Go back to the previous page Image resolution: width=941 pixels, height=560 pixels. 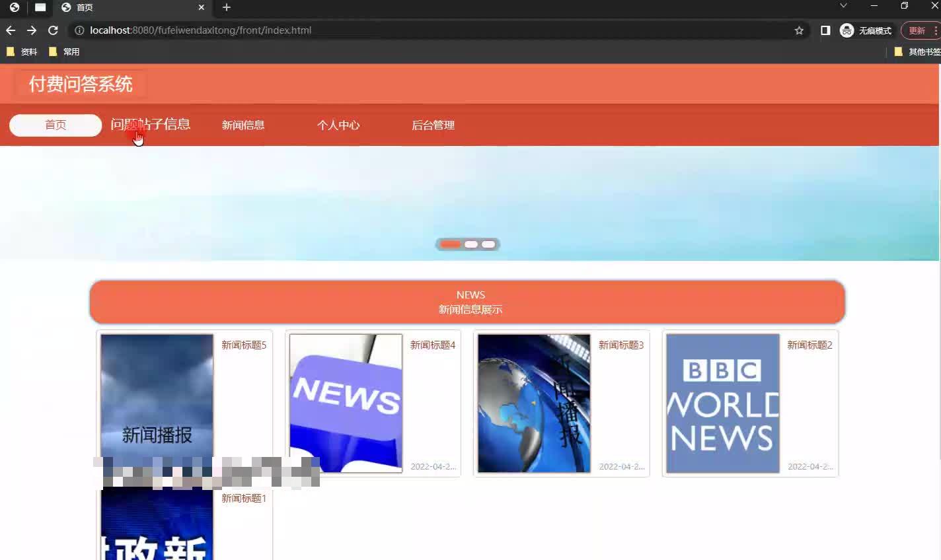click(x=11, y=30)
